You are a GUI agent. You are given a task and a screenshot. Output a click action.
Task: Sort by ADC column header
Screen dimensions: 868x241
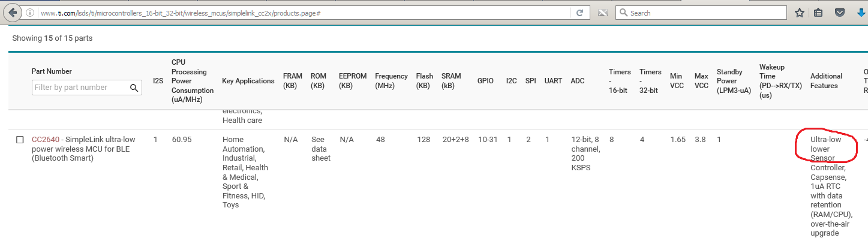pos(578,81)
